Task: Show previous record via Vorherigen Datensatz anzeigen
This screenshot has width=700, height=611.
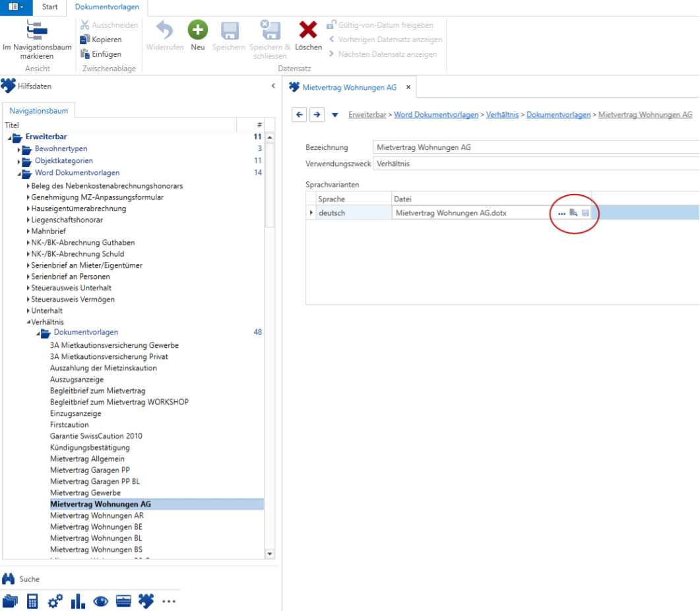Action: [385, 40]
